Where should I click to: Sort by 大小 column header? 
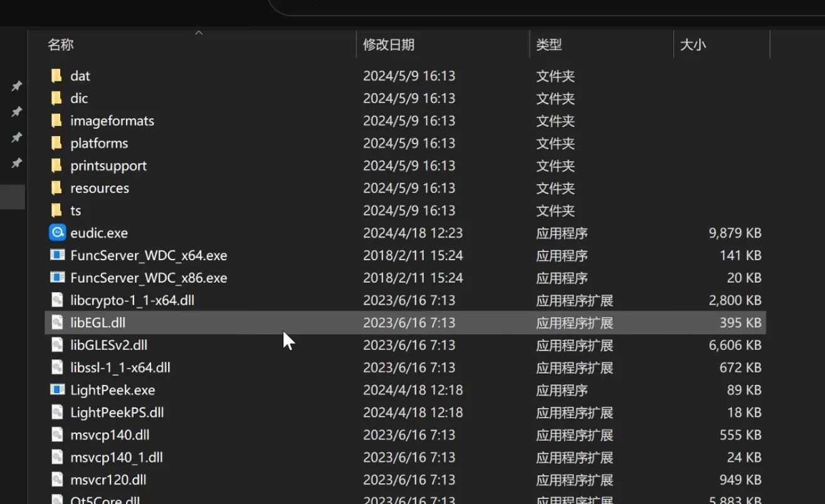point(693,45)
